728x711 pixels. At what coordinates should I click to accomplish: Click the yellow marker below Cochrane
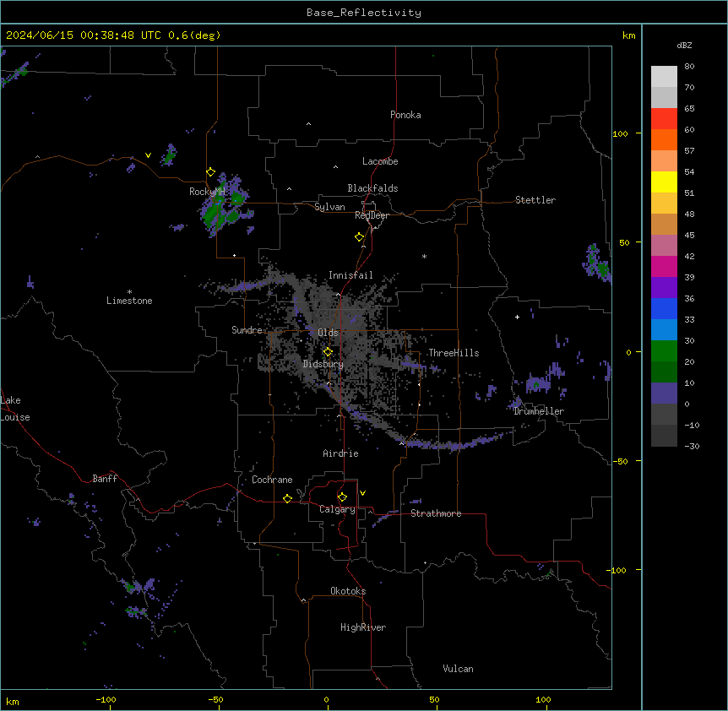pyautogui.click(x=287, y=498)
